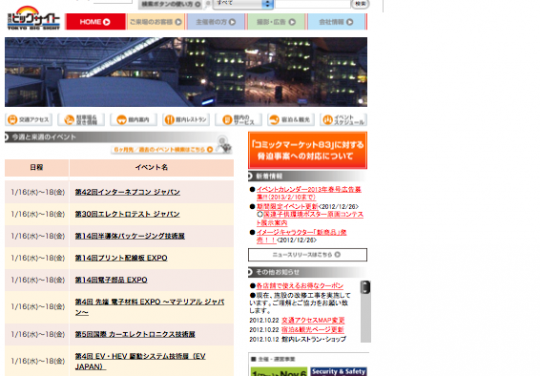
Task: Open the 撮影・広告 navigation tab
Action: pos(276,22)
